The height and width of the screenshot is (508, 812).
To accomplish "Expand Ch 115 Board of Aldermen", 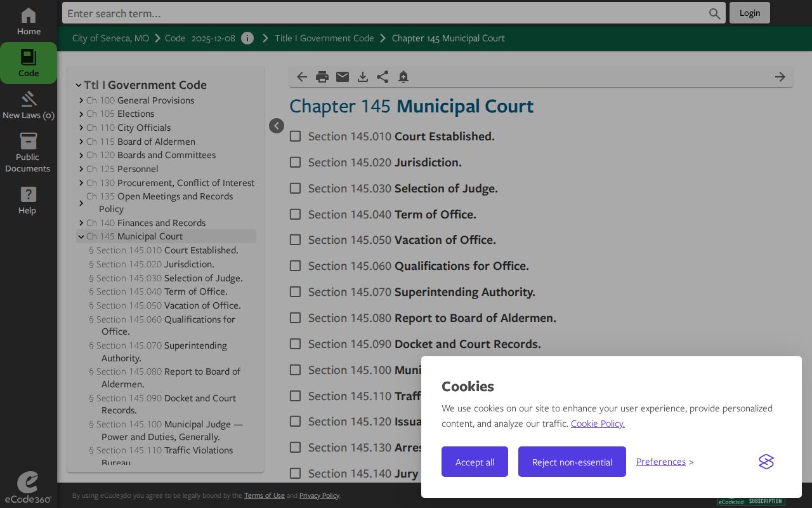I will click(81, 142).
